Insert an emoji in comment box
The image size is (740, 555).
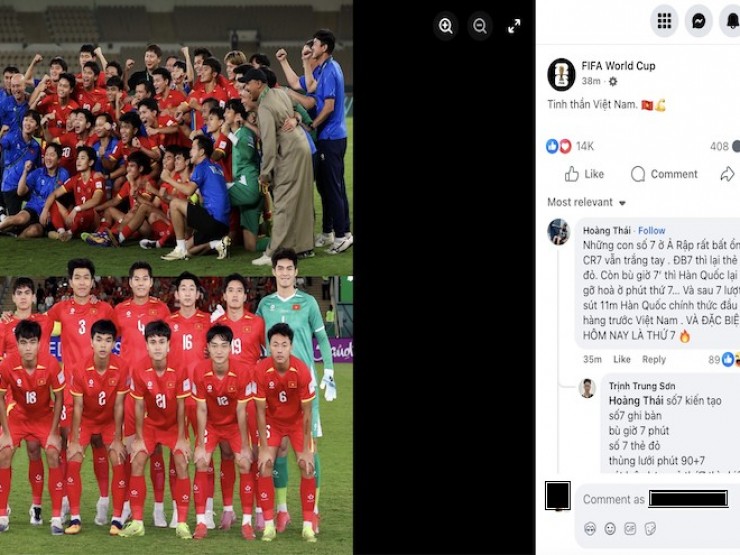pos(610,529)
